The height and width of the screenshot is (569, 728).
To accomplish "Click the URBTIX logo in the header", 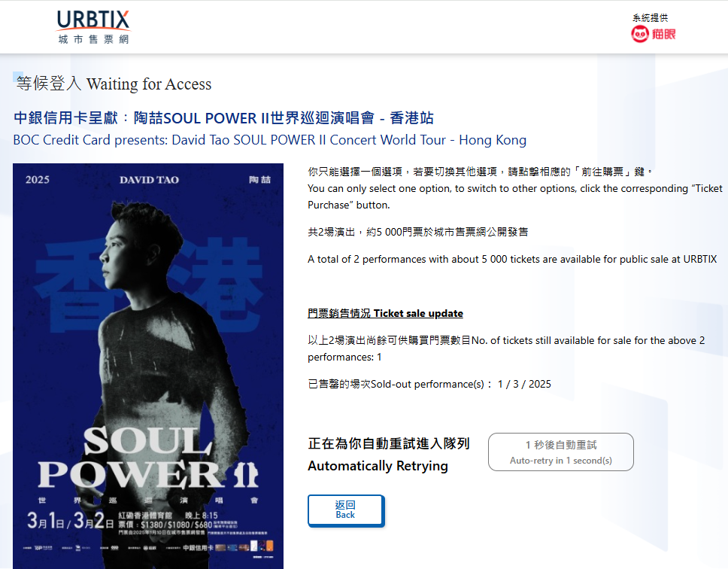I will (x=93, y=27).
